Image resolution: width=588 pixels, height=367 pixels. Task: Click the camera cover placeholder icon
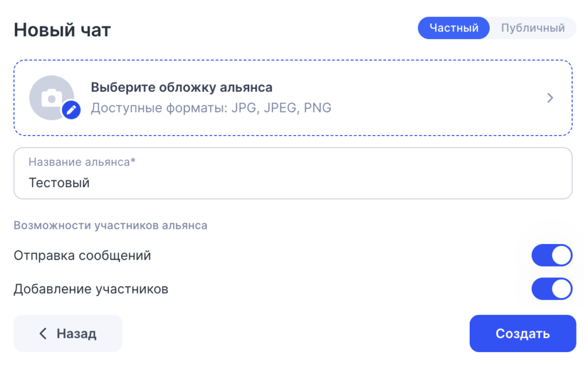(51, 97)
